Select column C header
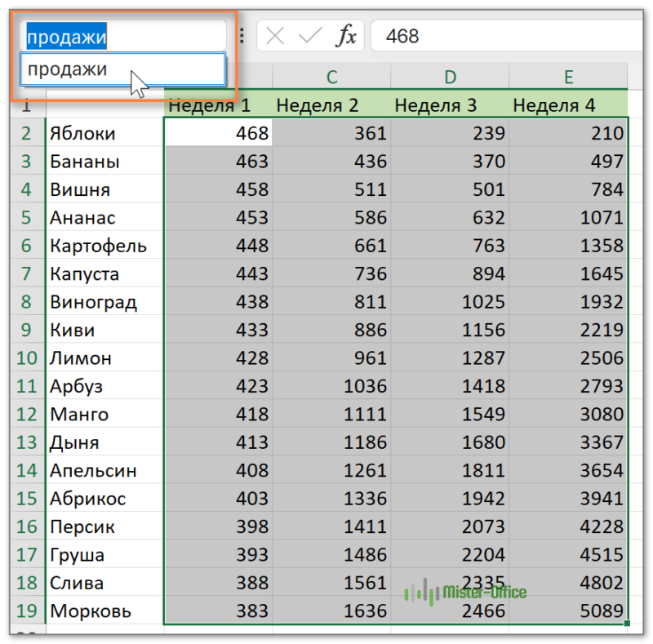653x644 pixels. (331, 78)
